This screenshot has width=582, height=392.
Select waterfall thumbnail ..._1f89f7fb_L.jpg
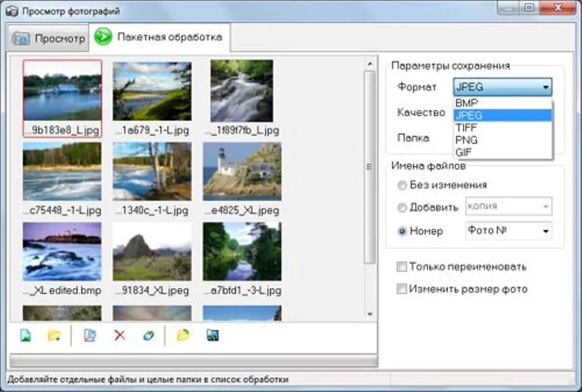[242, 98]
